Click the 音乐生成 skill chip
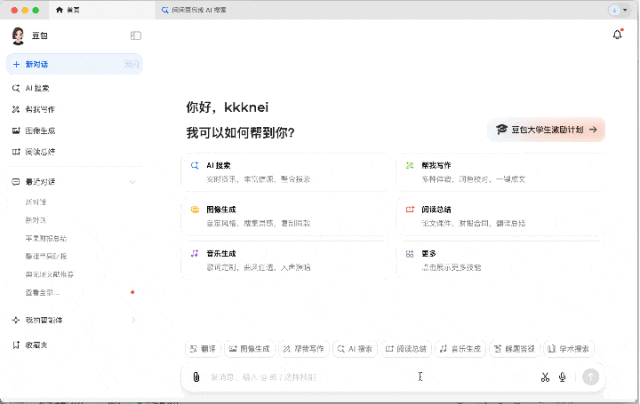The image size is (640, 404). (x=460, y=349)
